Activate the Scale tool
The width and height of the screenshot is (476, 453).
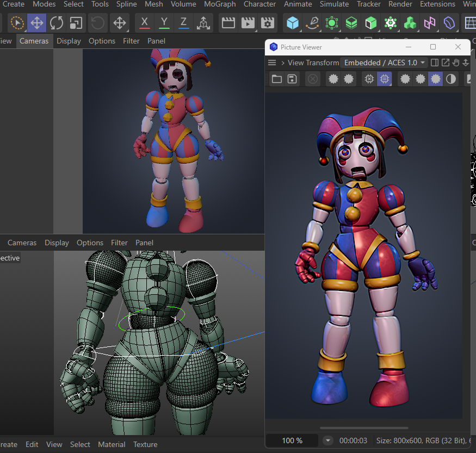pos(76,23)
